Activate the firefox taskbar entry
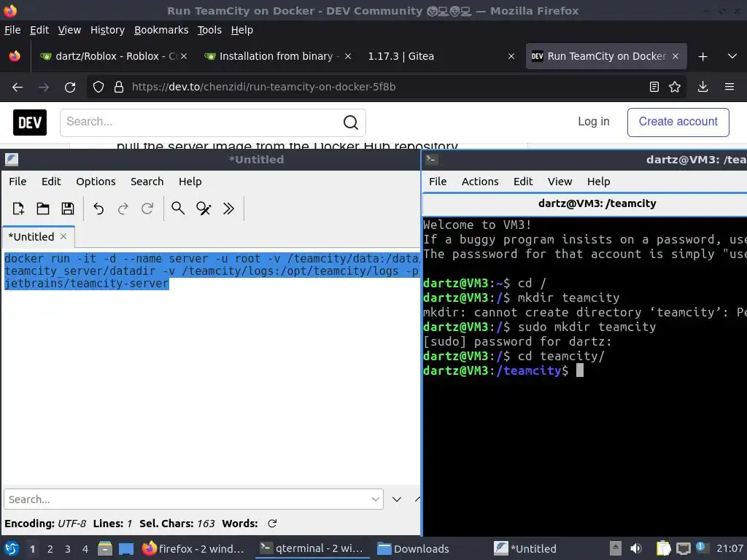Image resolution: width=747 pixels, height=560 pixels. [193, 548]
